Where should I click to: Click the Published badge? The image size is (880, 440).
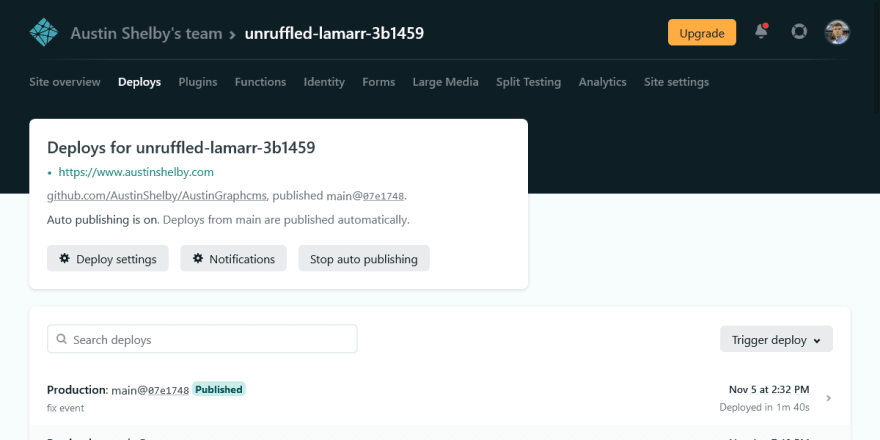pyautogui.click(x=219, y=389)
